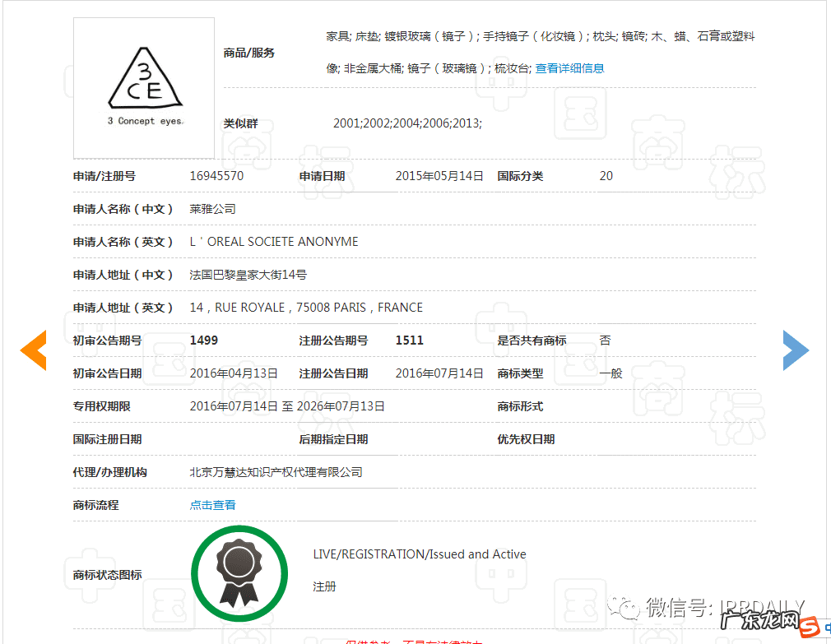Open the 查看详细信息 link
Viewport: 831px width, 644px height.
[x=568, y=68]
